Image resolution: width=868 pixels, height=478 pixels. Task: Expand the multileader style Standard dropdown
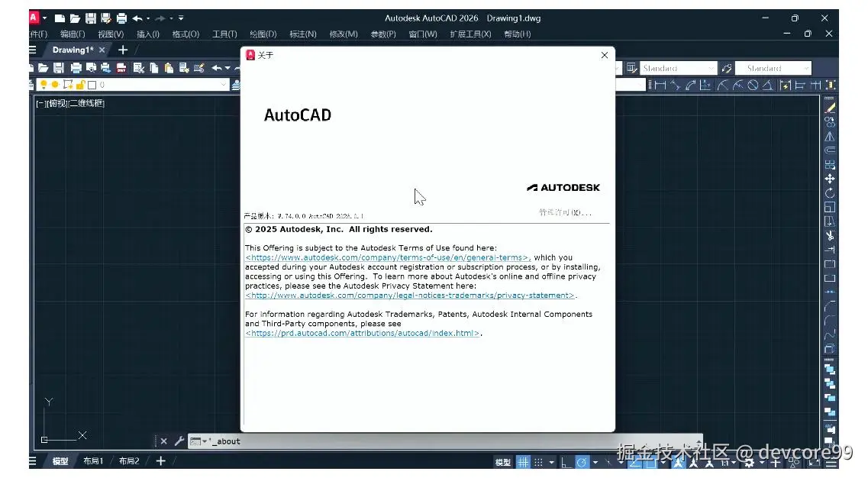(x=806, y=68)
